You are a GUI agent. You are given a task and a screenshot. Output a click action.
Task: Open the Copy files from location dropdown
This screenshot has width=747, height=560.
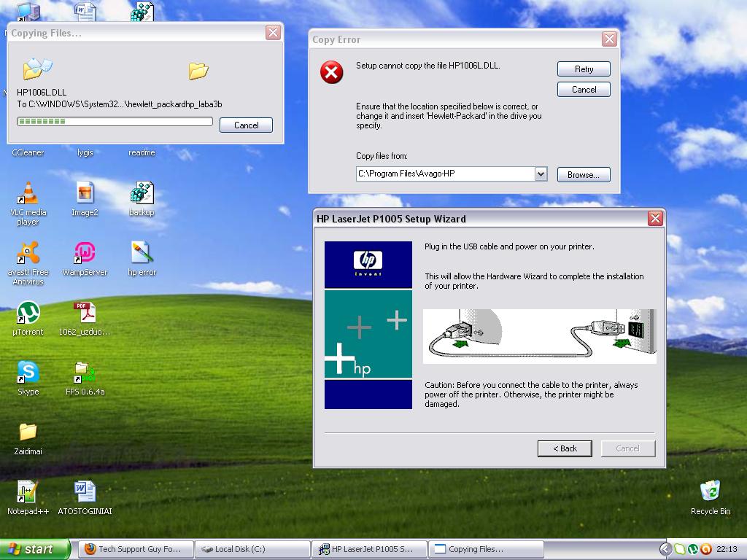click(540, 174)
